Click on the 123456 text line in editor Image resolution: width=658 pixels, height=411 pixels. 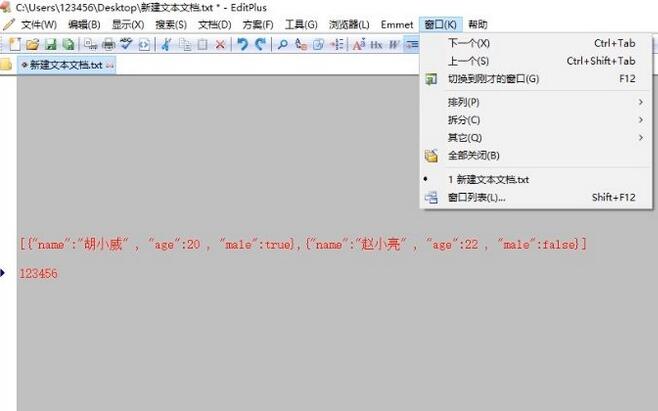[38, 273]
